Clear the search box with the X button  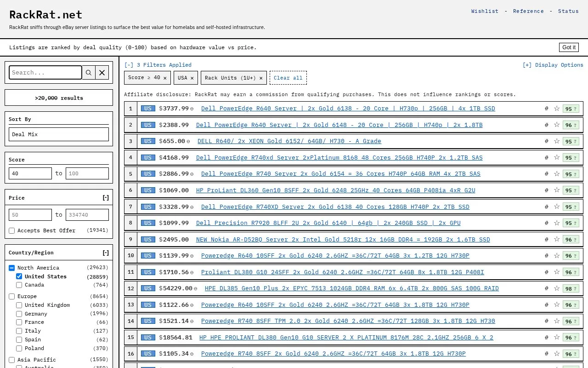[x=102, y=72]
